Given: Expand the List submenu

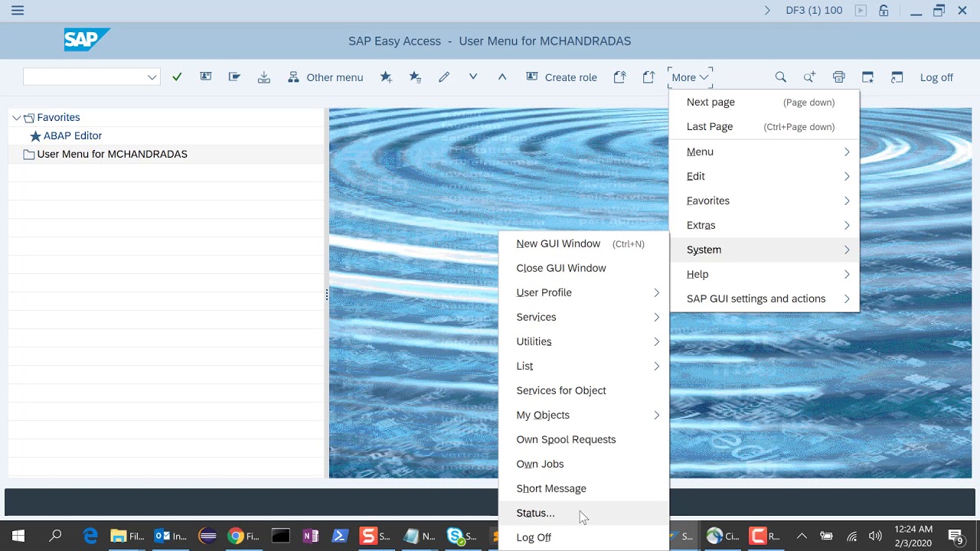Looking at the screenshot, I should click(583, 366).
